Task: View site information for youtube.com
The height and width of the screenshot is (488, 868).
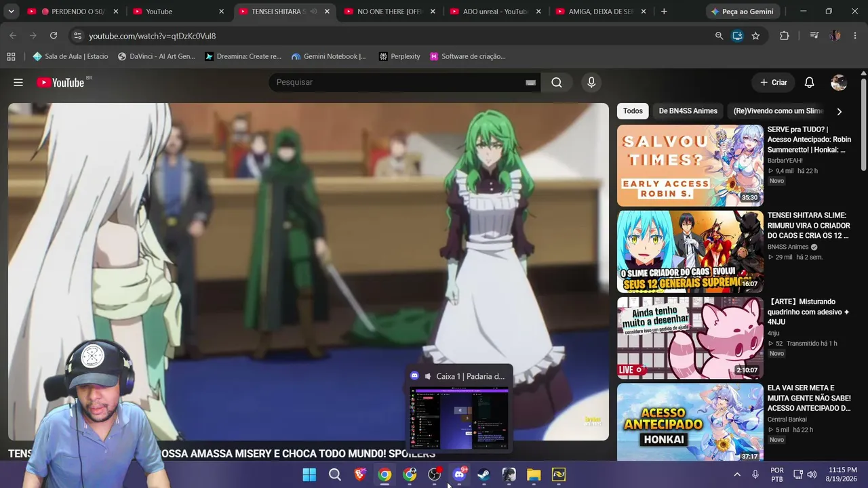Action: 77,35
